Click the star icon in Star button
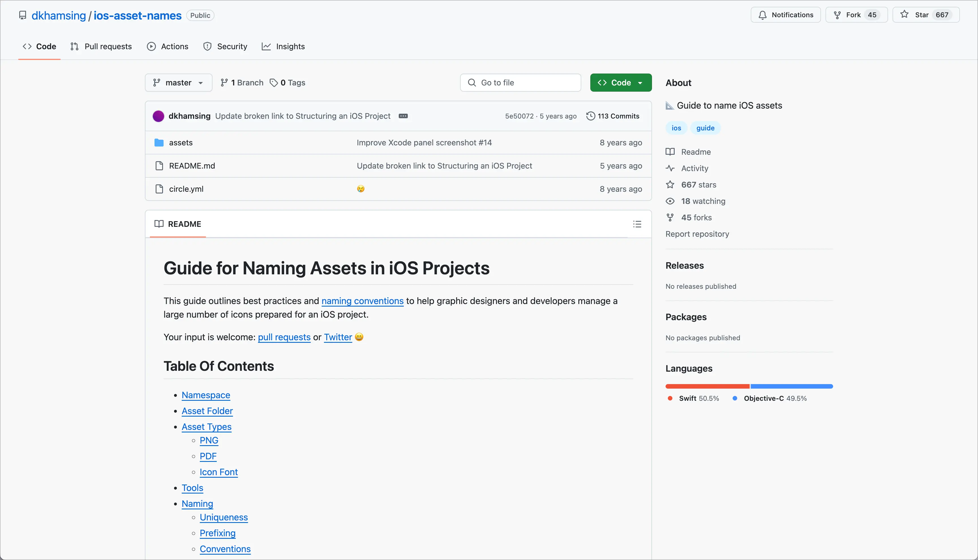The image size is (978, 560). pyautogui.click(x=904, y=15)
